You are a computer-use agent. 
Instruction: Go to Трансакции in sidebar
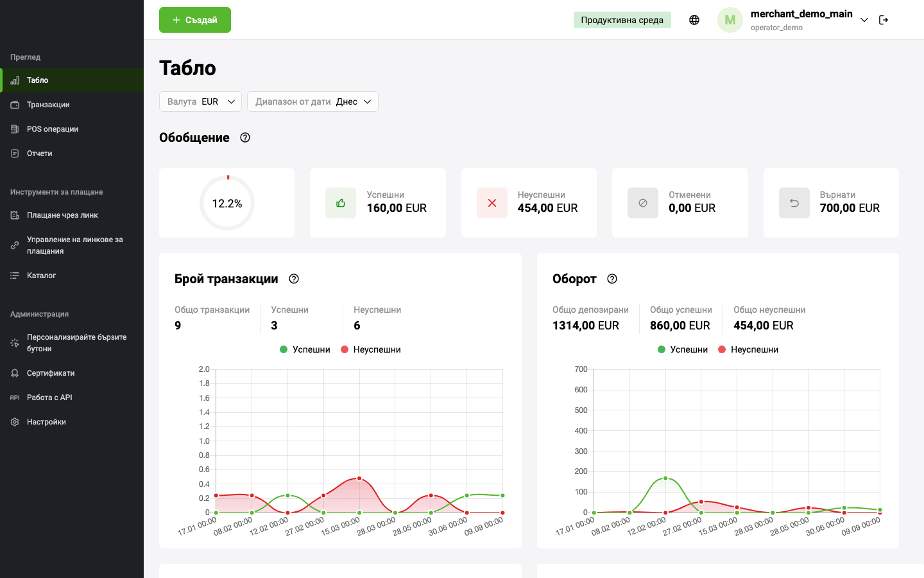tap(48, 105)
